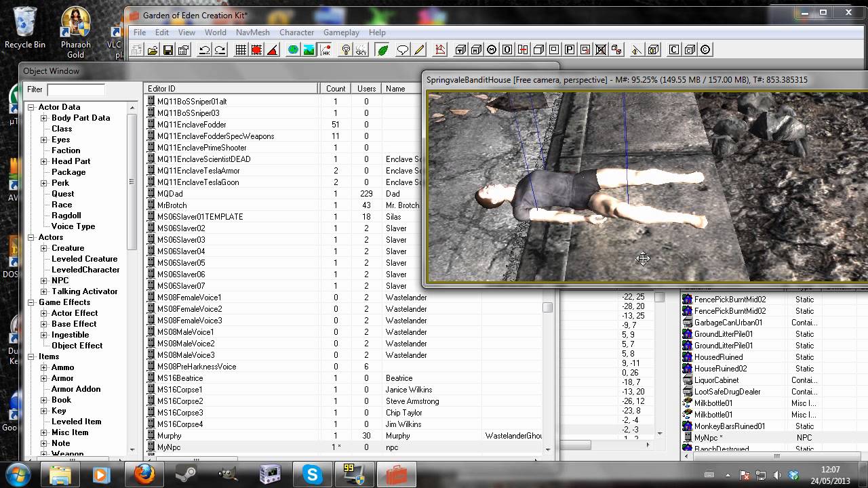The height and width of the screenshot is (488, 868).
Task: Click the red triangle references icon
Action: pyautogui.click(x=273, y=49)
